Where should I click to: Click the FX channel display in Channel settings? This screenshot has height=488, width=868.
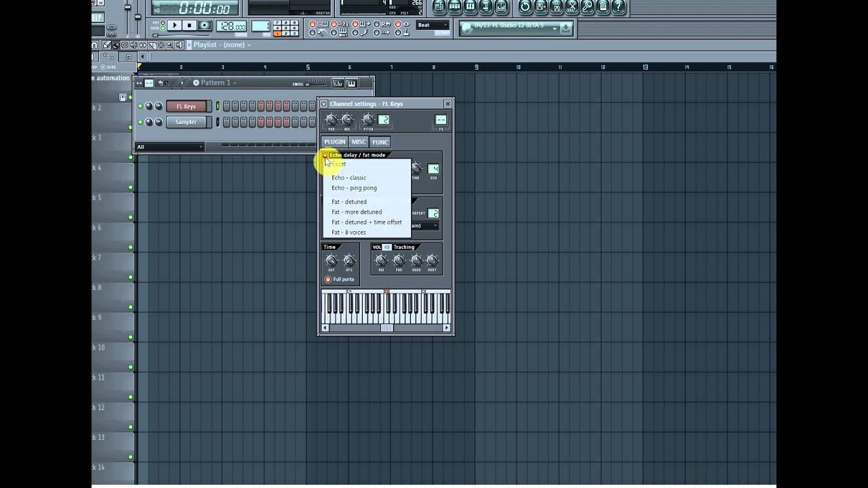click(441, 120)
